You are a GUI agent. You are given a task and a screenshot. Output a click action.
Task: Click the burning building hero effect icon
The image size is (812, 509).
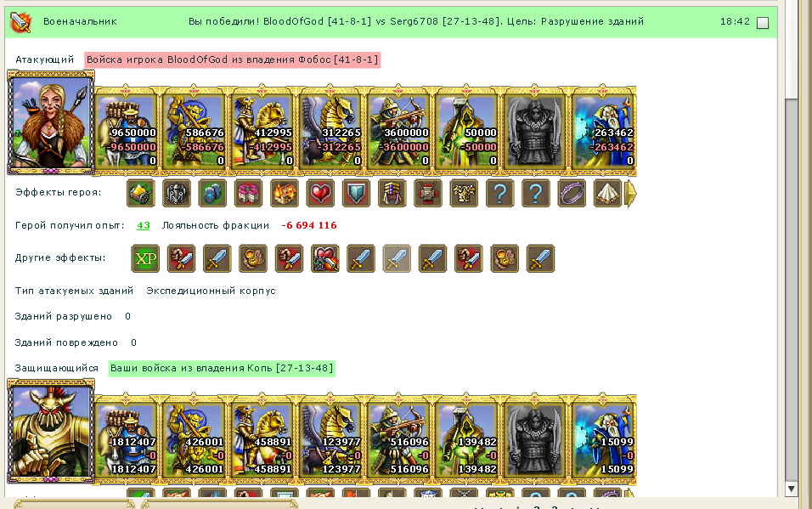point(285,194)
